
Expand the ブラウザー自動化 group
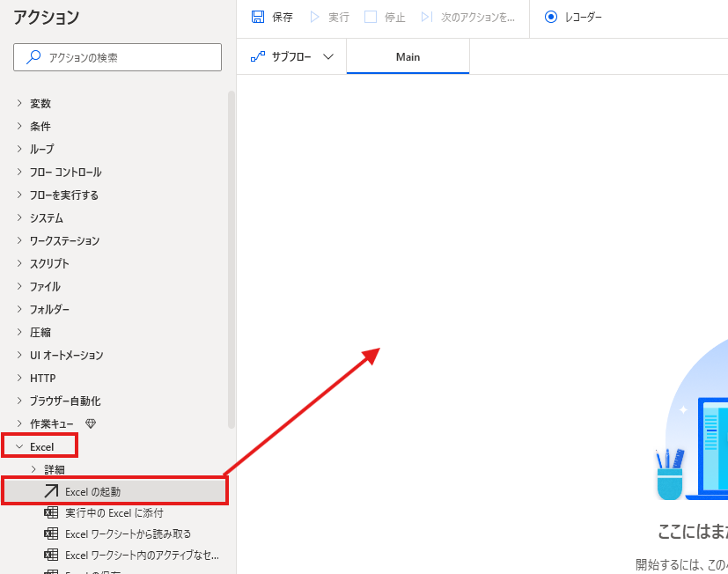click(x=19, y=401)
